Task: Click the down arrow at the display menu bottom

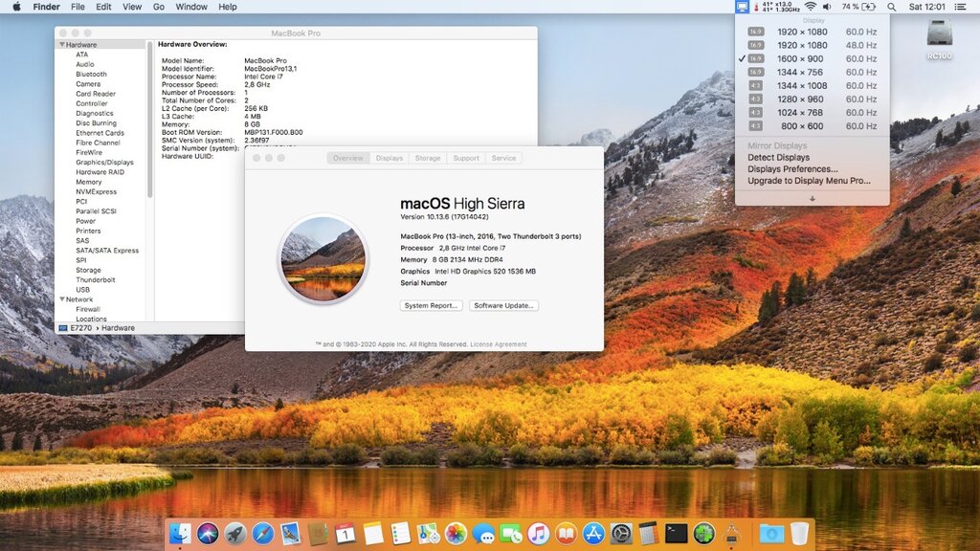Action: tap(813, 199)
